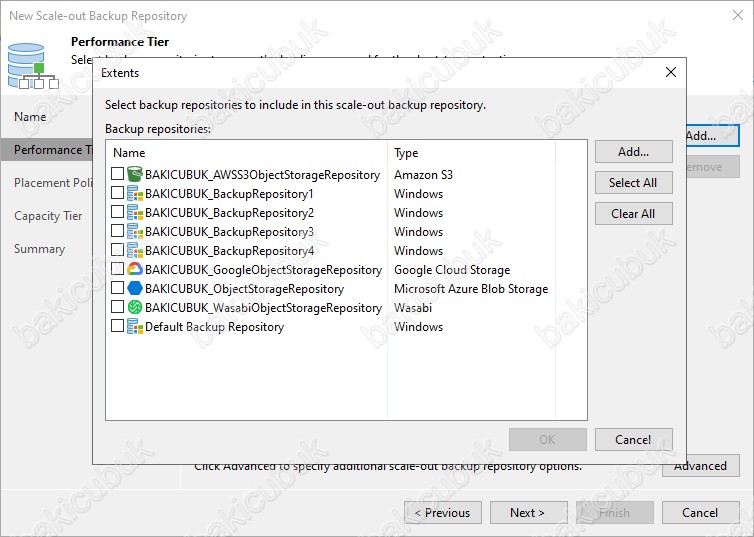Click the Wasabi type cell
The image size is (754, 537).
pos(413,308)
